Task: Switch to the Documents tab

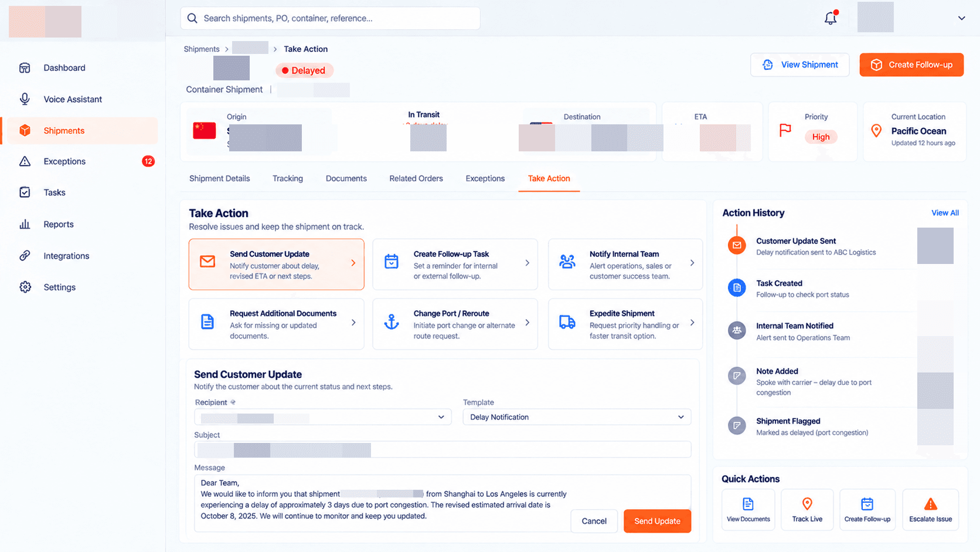Action: tap(346, 178)
